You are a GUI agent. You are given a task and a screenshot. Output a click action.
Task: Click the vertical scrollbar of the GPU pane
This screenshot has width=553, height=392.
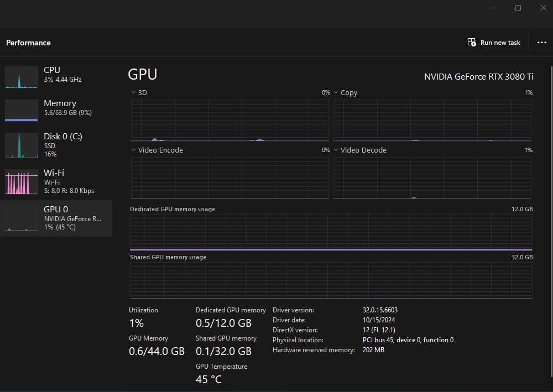(x=551, y=222)
